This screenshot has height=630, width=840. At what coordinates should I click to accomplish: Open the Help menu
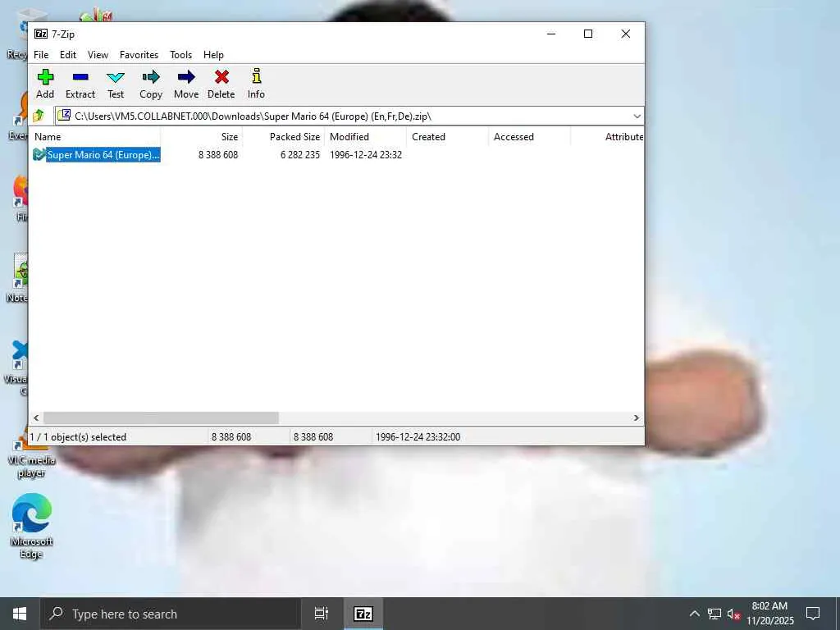[213, 55]
